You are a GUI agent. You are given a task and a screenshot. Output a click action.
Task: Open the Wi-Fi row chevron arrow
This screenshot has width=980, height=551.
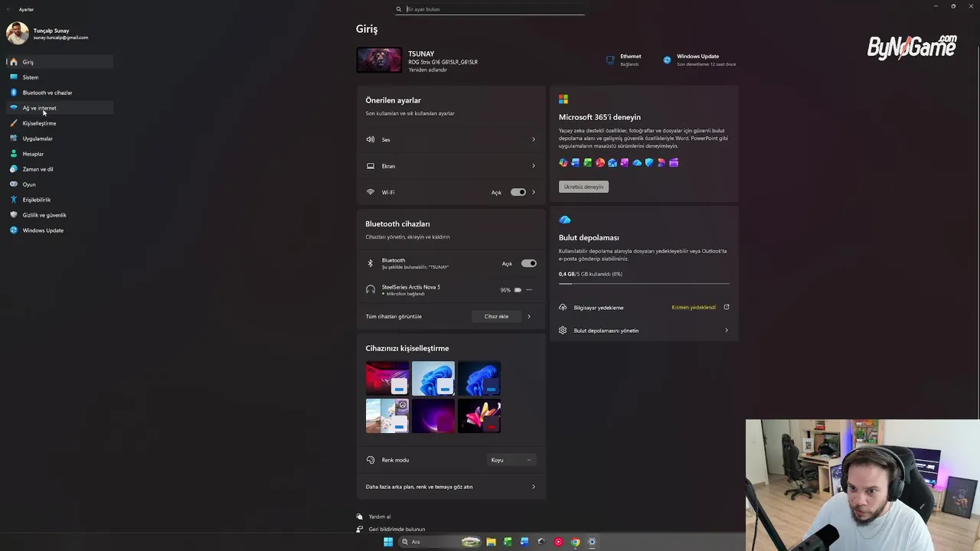(534, 192)
